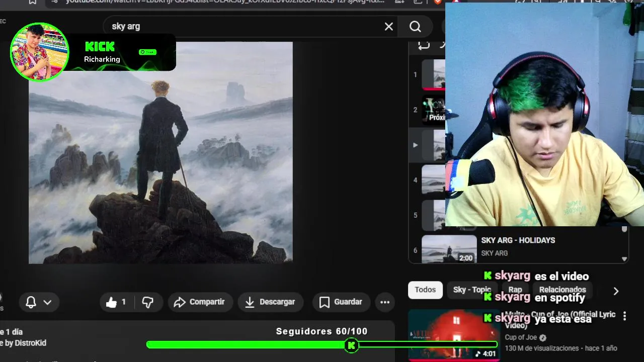Screen dimensions: 644x362
Task: Open the three-dot more actions menu
Action: pos(385,302)
